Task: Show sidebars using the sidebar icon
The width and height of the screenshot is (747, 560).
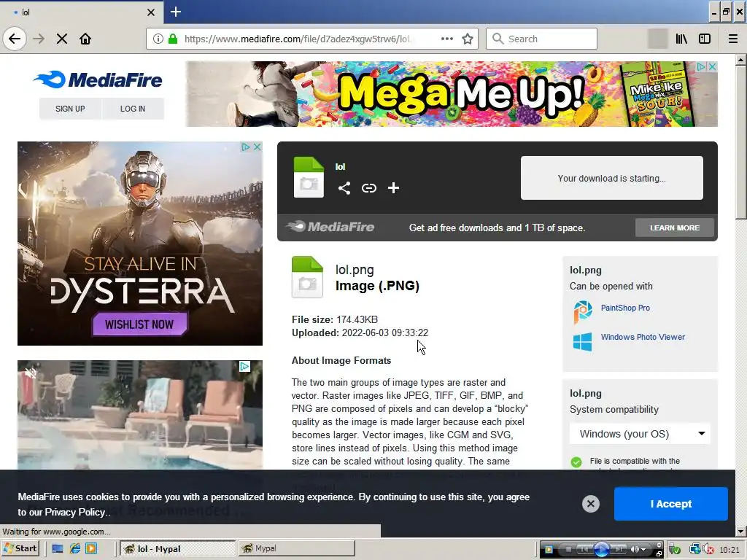Action: pyautogui.click(x=705, y=39)
